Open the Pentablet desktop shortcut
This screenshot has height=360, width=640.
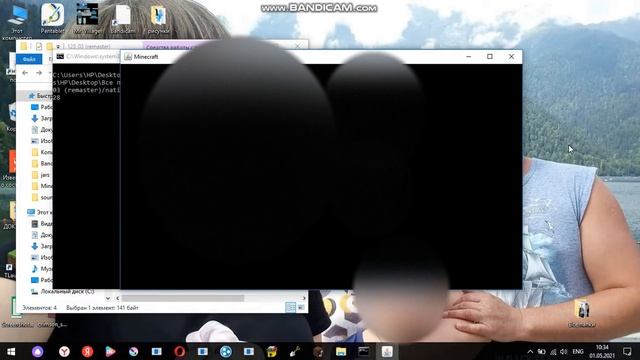(52, 18)
